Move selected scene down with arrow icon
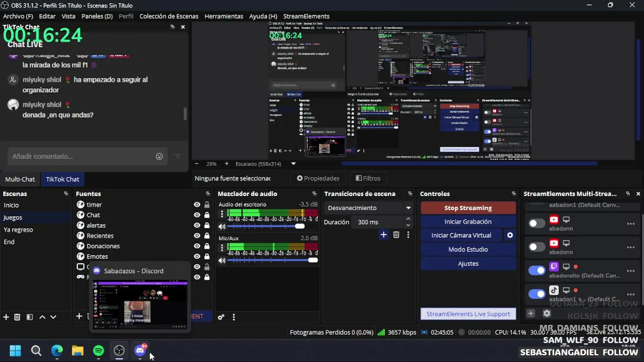 point(53,317)
